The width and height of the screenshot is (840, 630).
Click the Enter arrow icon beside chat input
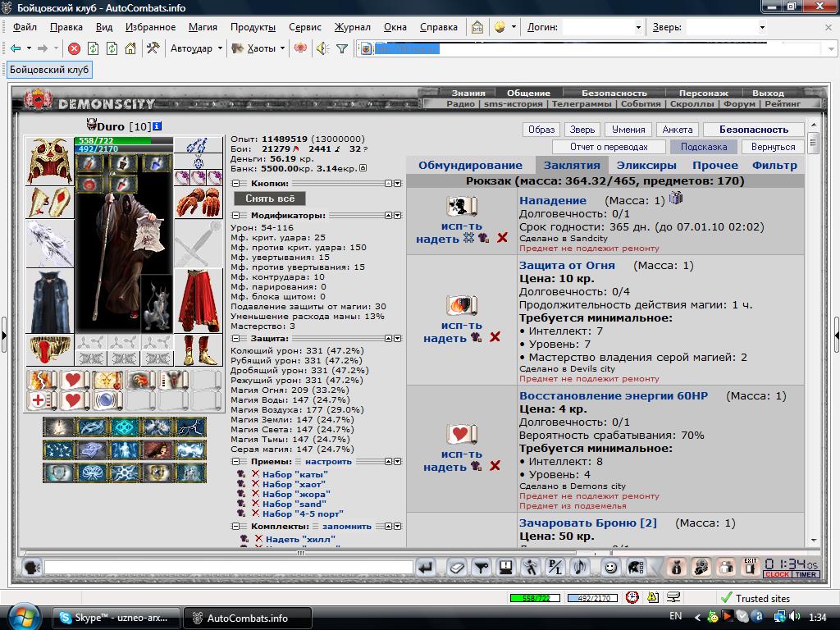point(426,567)
